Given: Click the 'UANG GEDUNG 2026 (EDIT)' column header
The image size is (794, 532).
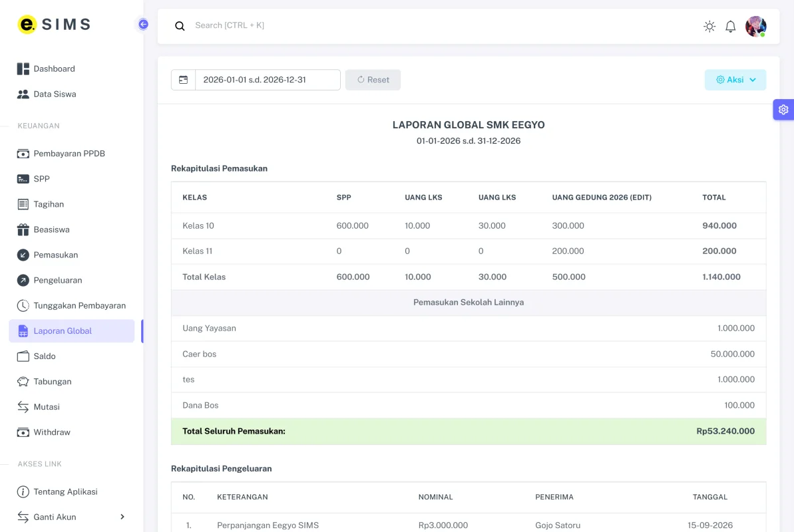Looking at the screenshot, I should [602, 198].
